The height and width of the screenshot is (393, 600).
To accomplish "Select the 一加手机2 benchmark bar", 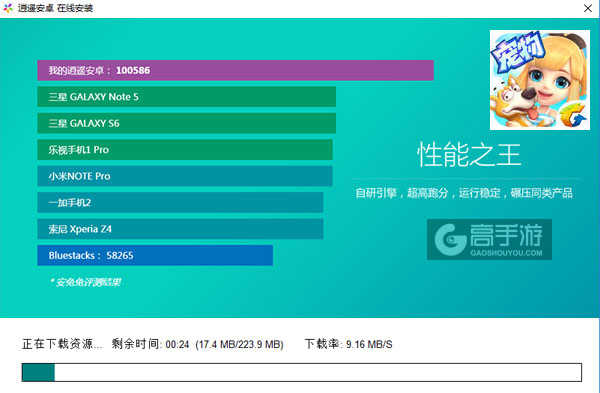I will [180, 202].
